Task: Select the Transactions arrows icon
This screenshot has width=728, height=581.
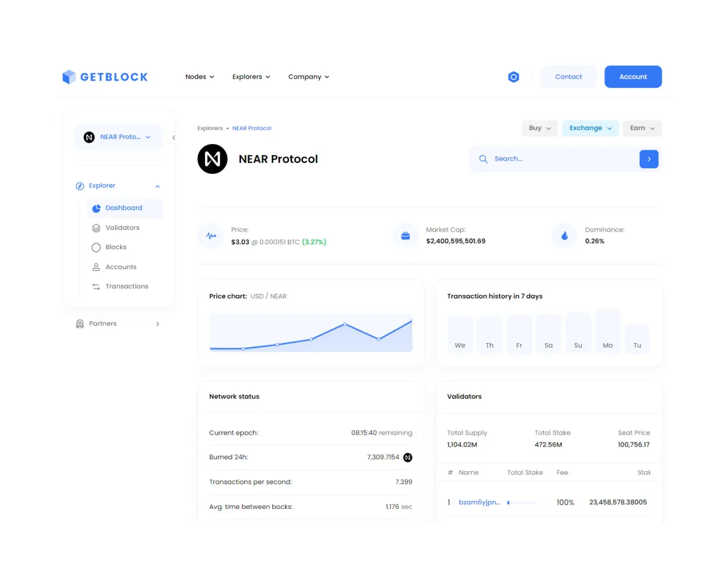Action: tap(96, 286)
